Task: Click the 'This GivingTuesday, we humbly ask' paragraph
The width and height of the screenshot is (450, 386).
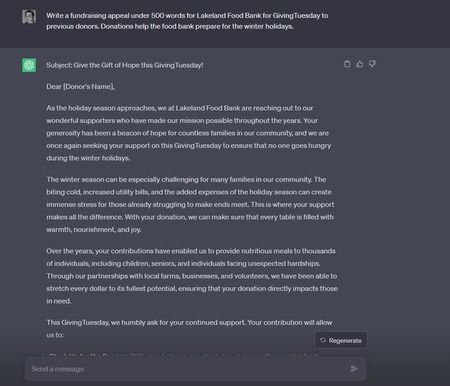Action: 189,329
